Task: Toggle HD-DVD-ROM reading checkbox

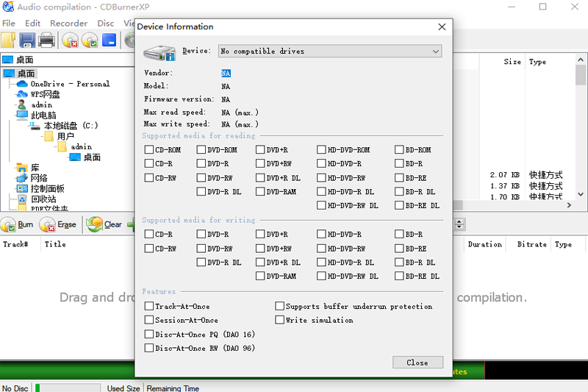Action: (x=321, y=150)
